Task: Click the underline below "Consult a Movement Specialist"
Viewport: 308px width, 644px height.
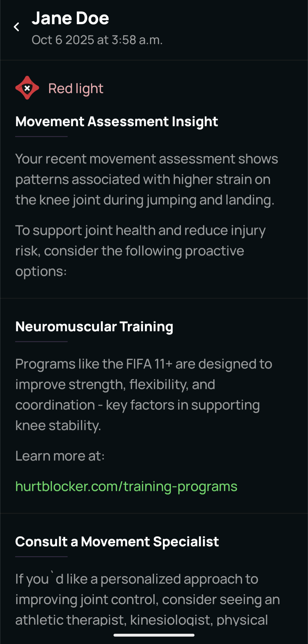Action: click(41, 557)
